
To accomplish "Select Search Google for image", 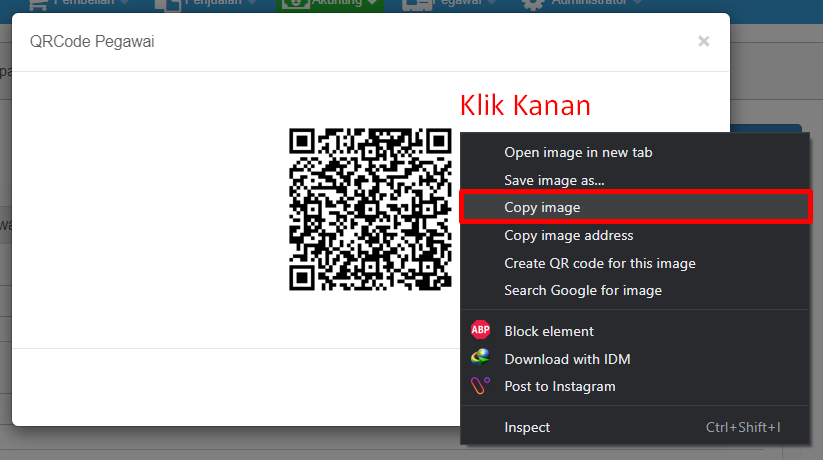I will point(635,290).
